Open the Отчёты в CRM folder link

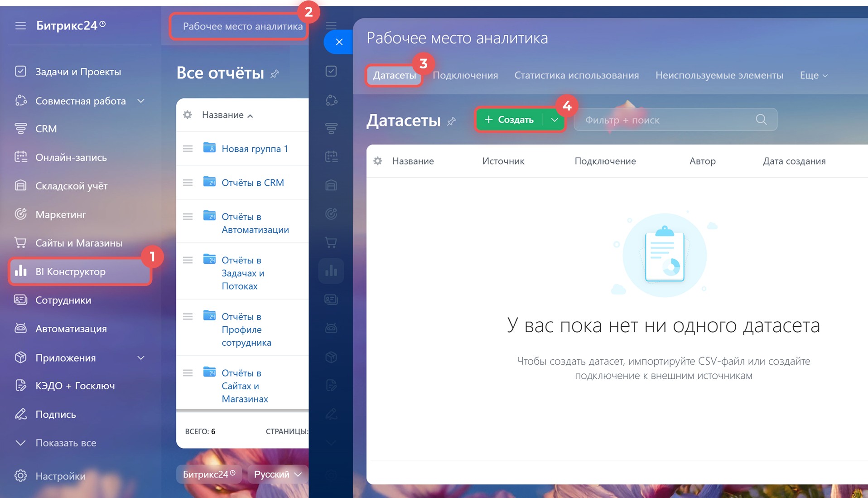click(252, 183)
